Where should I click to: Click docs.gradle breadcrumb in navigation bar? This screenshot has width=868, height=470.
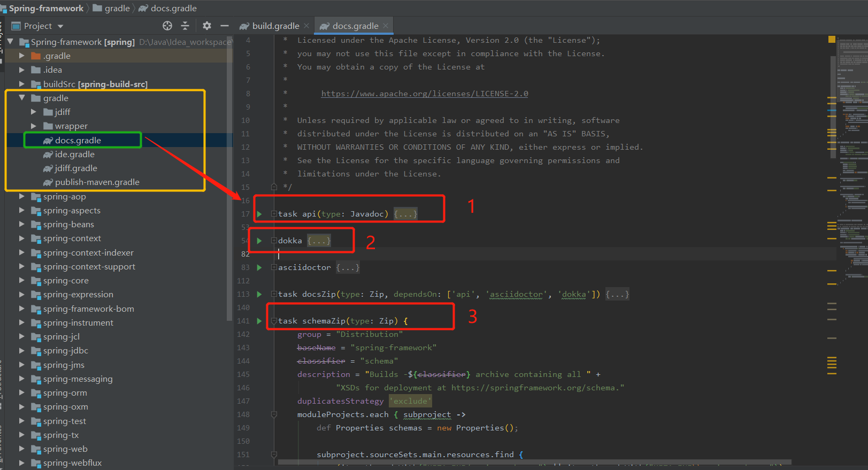coord(174,8)
